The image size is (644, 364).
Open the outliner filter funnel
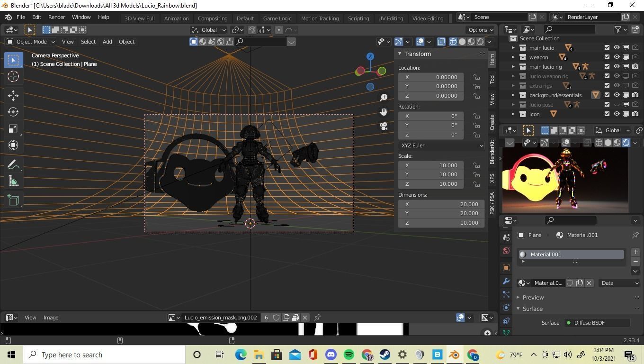617,29
